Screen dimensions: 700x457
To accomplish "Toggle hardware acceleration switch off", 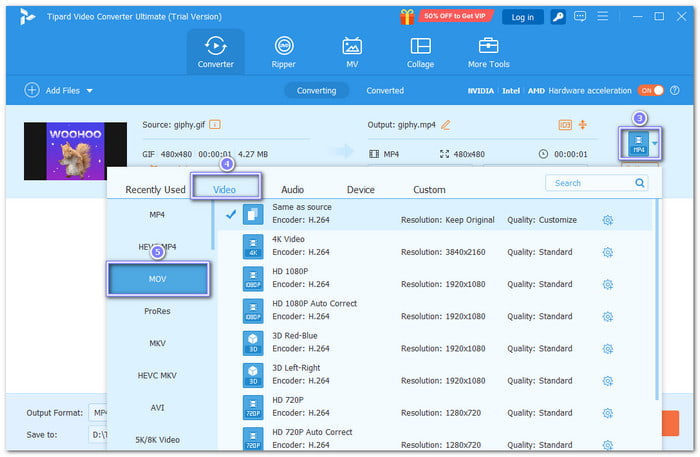I will click(x=651, y=90).
